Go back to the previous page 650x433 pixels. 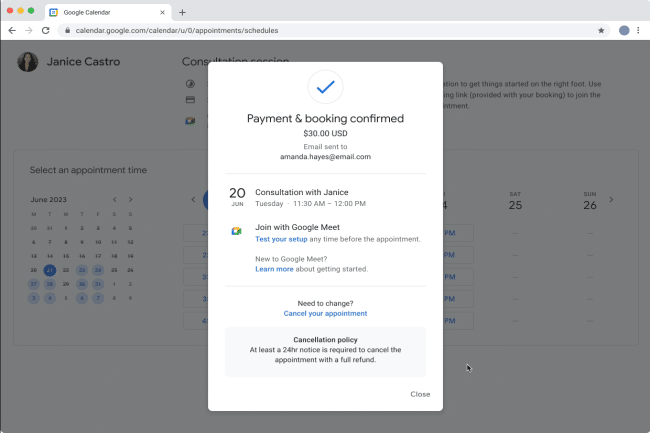(x=12, y=31)
